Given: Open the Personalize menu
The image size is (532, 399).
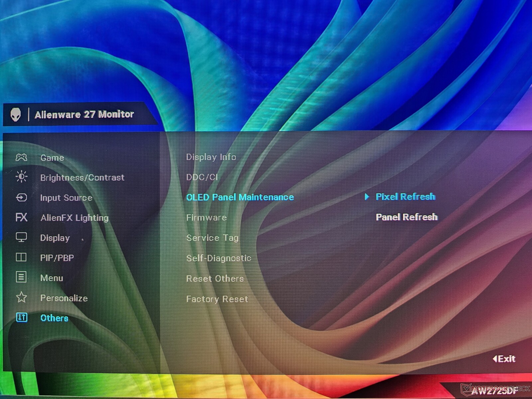Looking at the screenshot, I should click(64, 298).
